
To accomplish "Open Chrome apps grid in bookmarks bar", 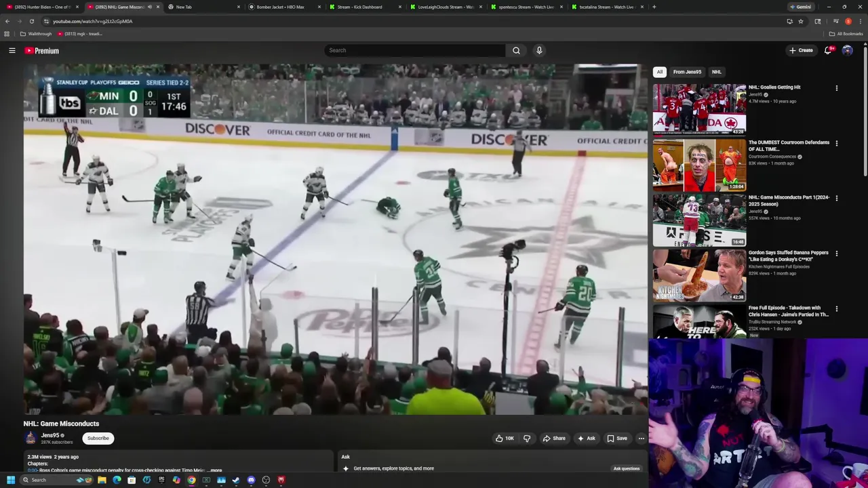I will (x=7, y=34).
